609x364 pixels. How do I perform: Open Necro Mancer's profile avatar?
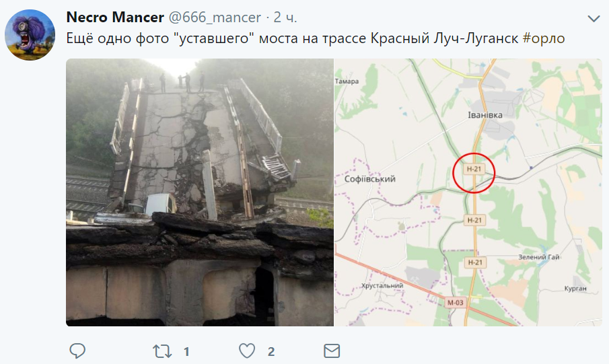point(30,35)
